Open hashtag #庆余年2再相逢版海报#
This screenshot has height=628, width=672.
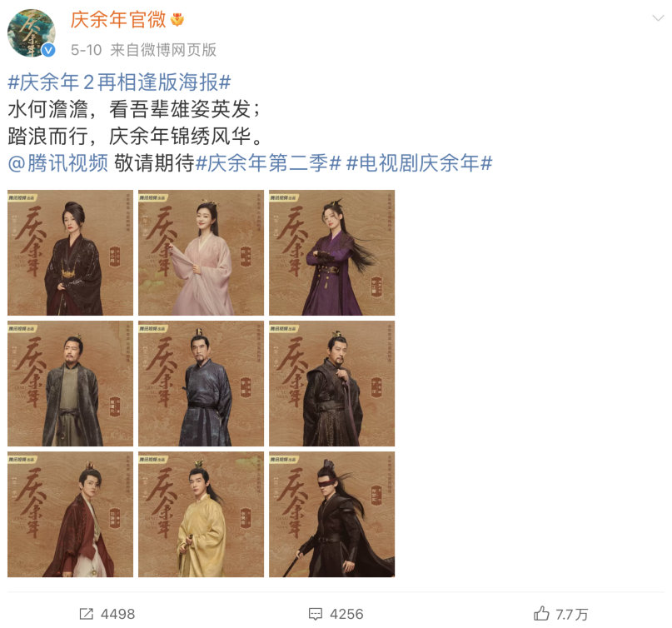[x=119, y=82]
